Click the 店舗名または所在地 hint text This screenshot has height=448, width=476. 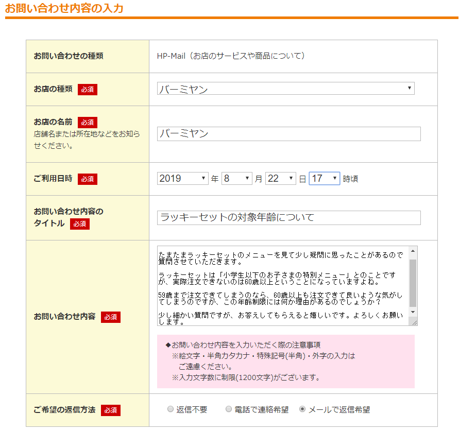pyautogui.click(x=87, y=140)
